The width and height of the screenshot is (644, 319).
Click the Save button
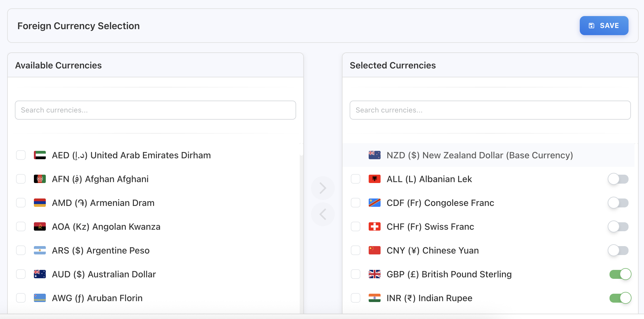point(604,26)
